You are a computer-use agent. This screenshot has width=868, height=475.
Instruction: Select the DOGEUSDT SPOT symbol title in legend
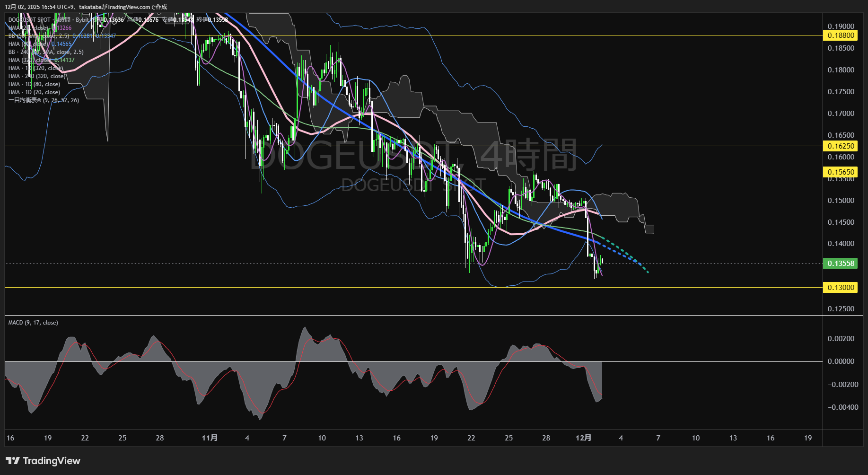[x=29, y=20]
